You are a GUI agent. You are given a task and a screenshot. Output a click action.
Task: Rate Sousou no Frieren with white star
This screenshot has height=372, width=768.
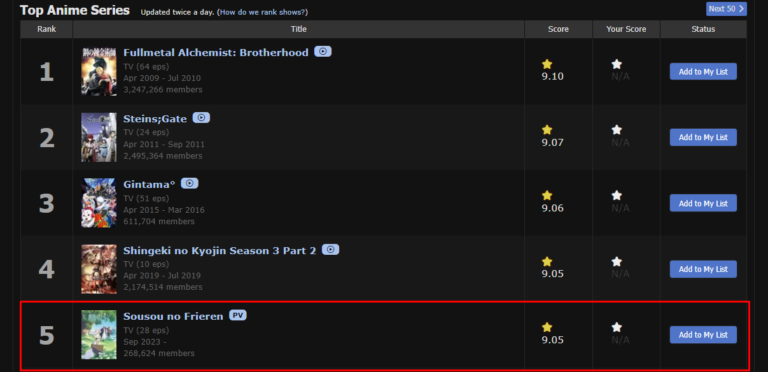coord(617,327)
